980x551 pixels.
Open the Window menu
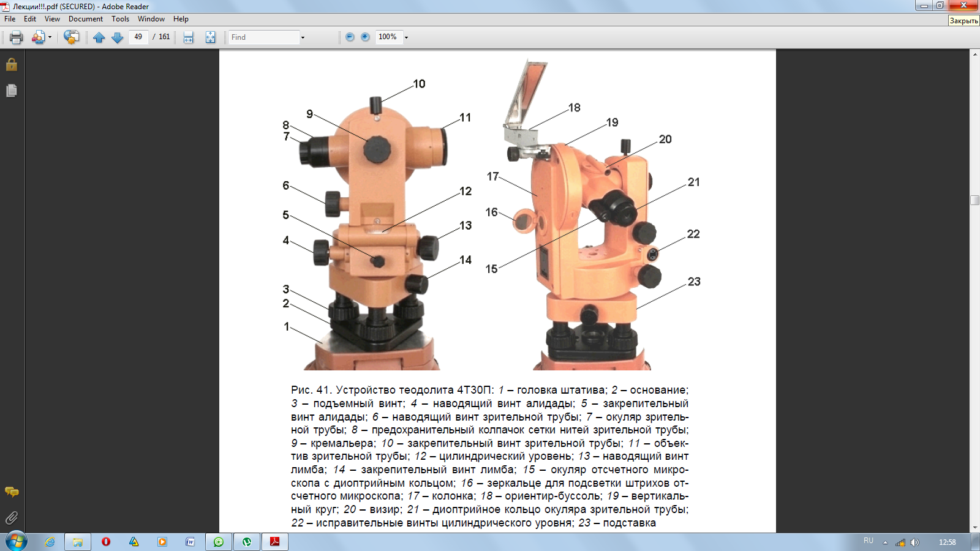coord(151,19)
